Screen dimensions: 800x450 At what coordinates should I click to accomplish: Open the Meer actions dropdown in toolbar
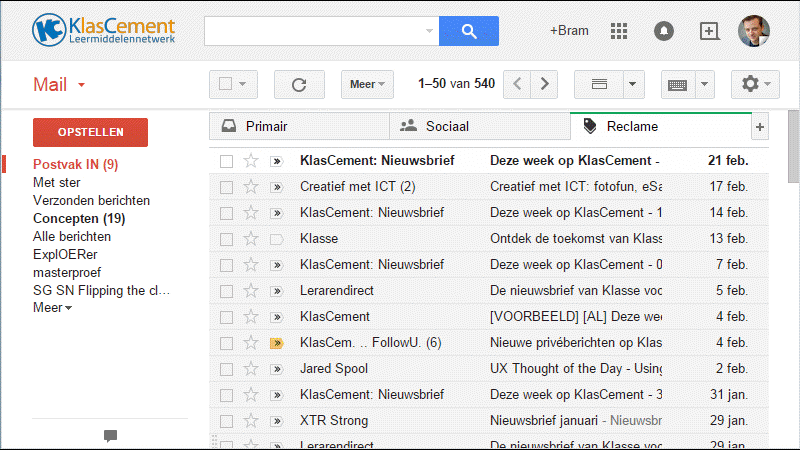(367, 84)
